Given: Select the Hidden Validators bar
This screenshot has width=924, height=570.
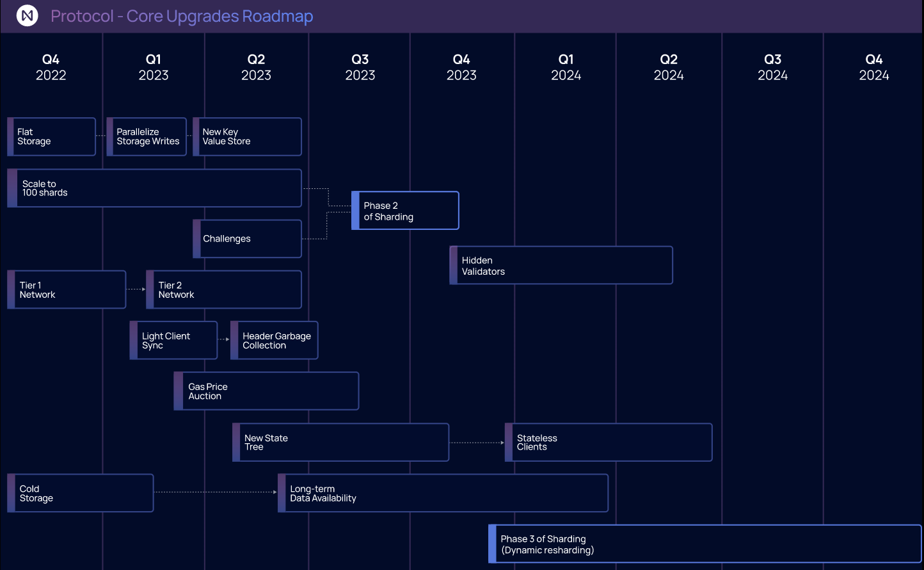Looking at the screenshot, I should [x=561, y=265].
